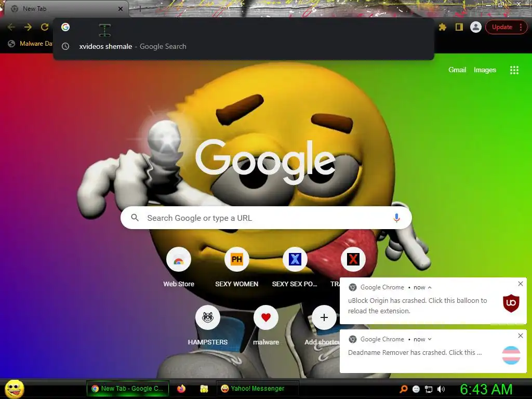Open the Extensions puzzle icon
Viewport: 532px width, 399px height.
coord(443,27)
